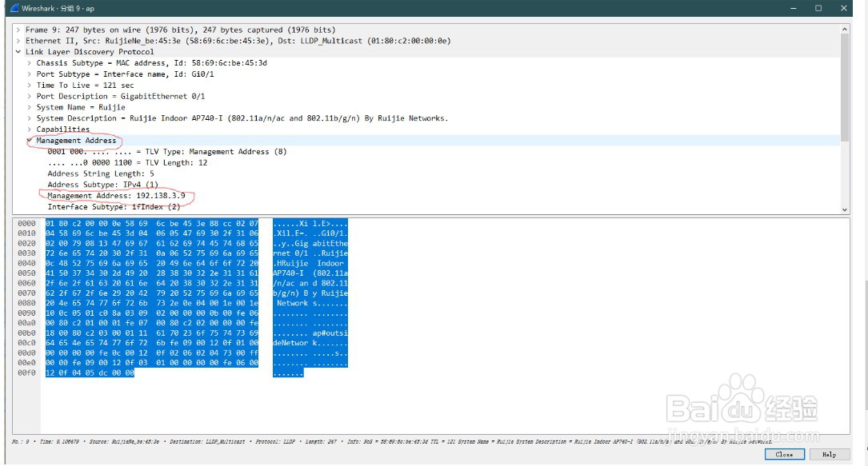
Task: Close the window with X icon
Action: 844,8
